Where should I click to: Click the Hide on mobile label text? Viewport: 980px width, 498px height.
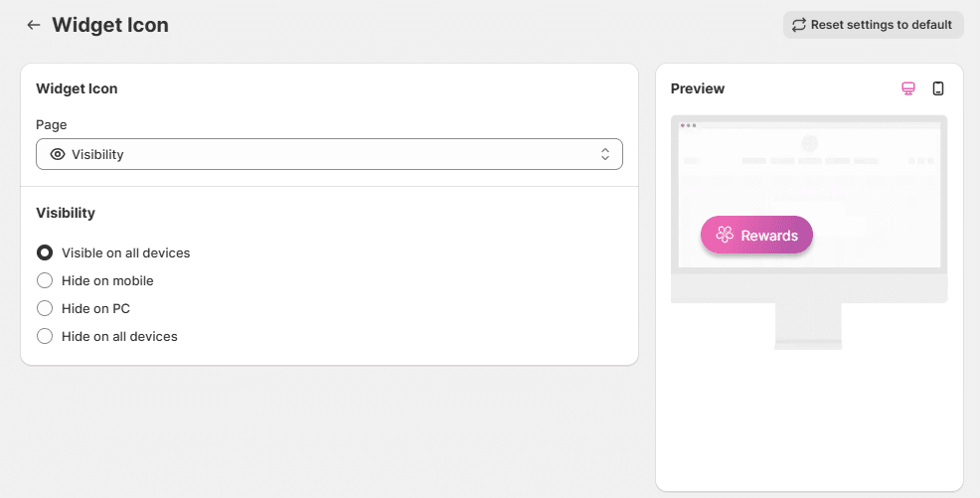coord(107,280)
